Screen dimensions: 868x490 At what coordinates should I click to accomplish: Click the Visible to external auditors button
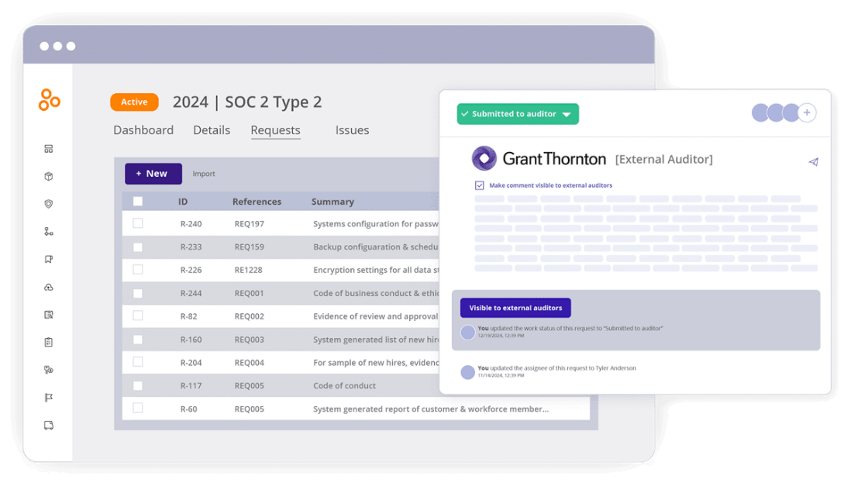(x=515, y=308)
